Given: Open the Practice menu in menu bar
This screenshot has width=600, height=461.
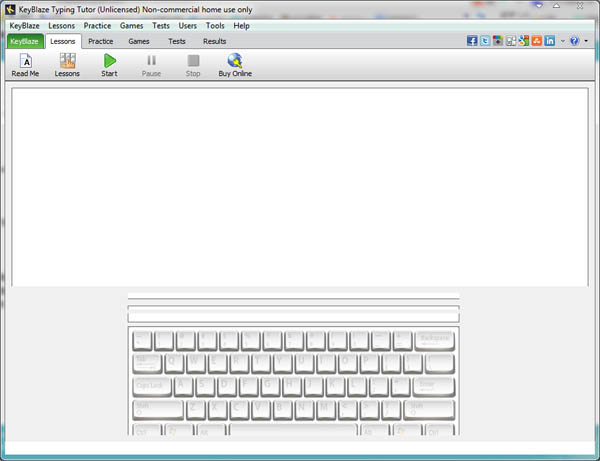Looking at the screenshot, I should click(x=97, y=25).
